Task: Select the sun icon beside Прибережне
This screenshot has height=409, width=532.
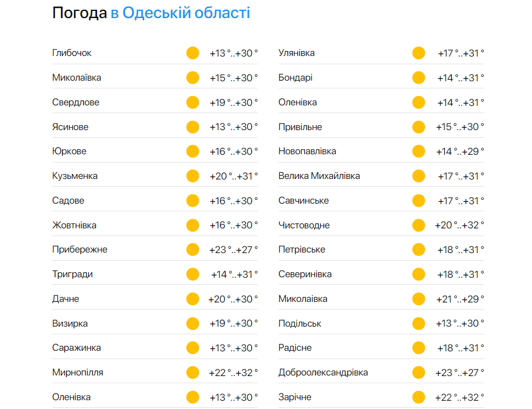Action: 193,249
